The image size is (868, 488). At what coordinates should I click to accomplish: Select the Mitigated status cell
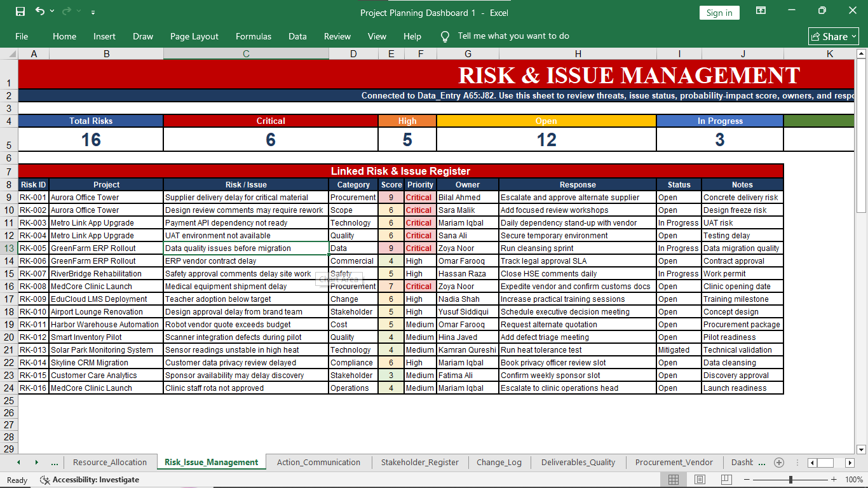point(679,349)
